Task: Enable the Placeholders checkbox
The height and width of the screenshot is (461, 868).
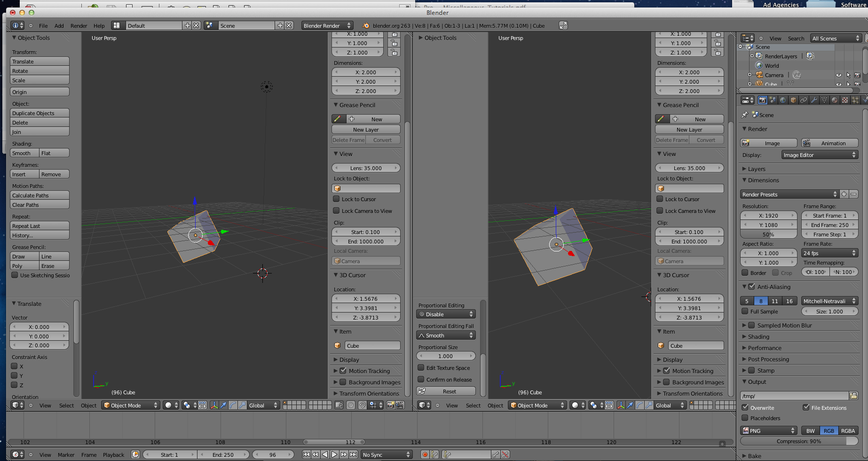Action: [745, 418]
